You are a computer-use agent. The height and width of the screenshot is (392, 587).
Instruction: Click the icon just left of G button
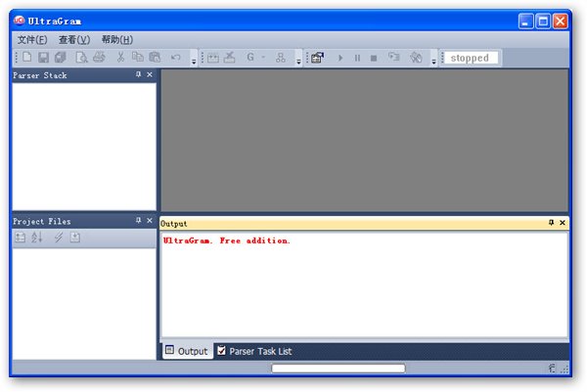230,58
